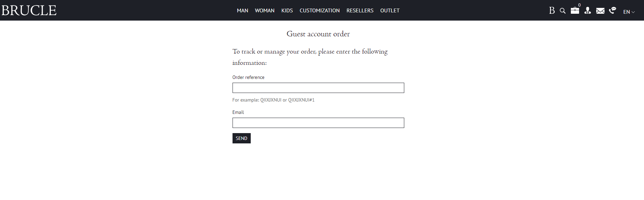
Task: Click the B brand icon in header
Action: [x=552, y=11]
